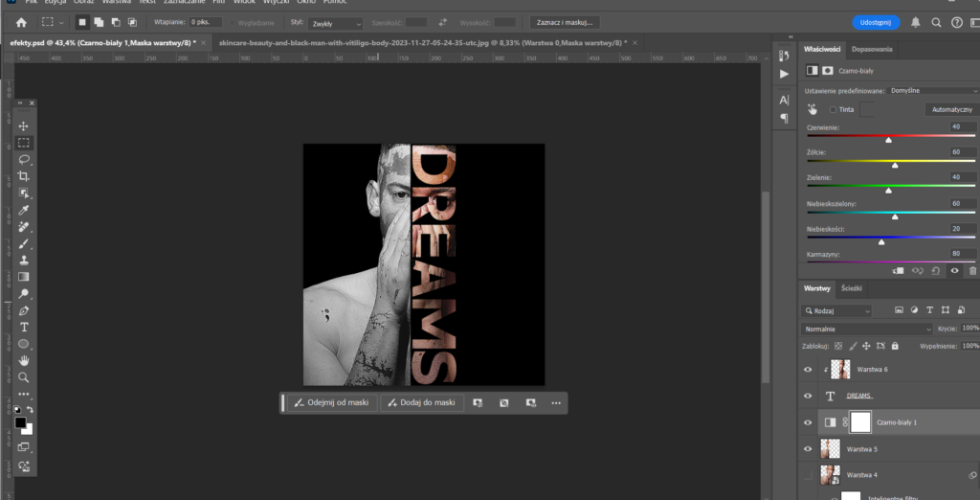
Task: Select the Move tool
Action: coord(24,125)
